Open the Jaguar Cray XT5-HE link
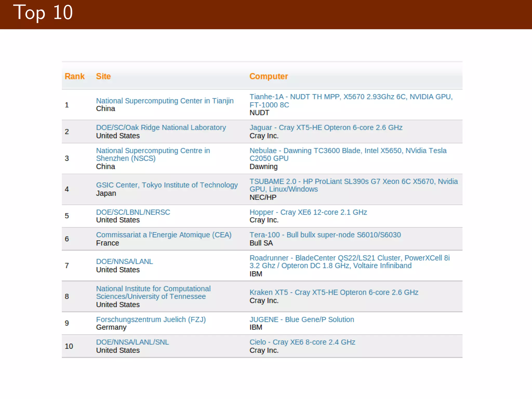This screenshot has height=399, width=532. click(326, 128)
